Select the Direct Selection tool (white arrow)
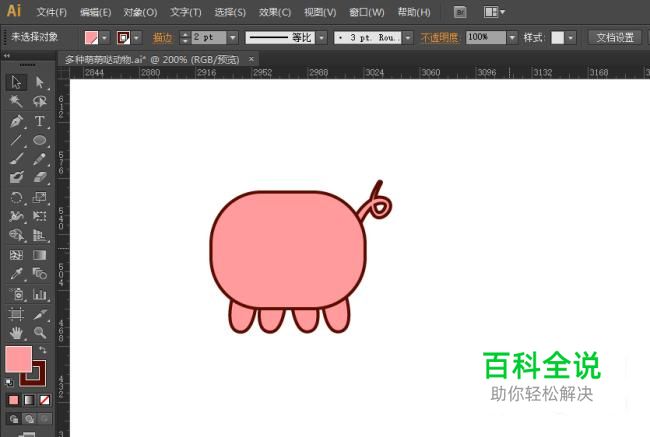 click(x=40, y=82)
